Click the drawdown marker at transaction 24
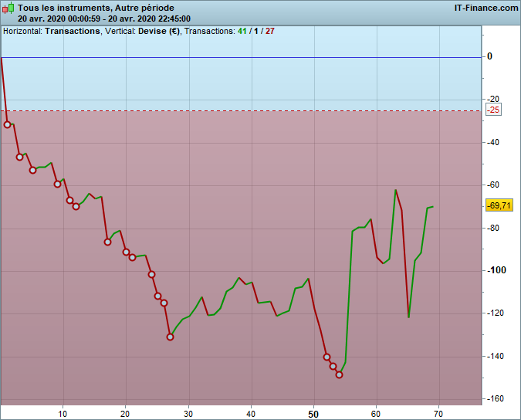Image resolution: width=521 pixels, height=420 pixels. [151, 274]
